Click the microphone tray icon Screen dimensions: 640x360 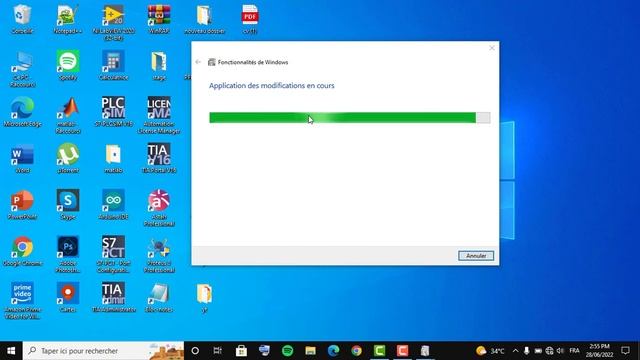tap(527, 351)
